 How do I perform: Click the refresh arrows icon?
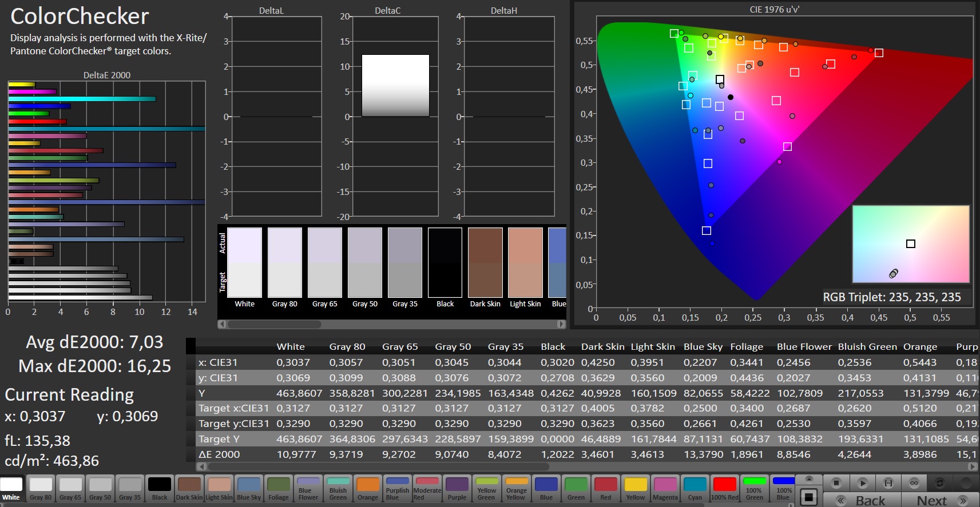pos(939,483)
